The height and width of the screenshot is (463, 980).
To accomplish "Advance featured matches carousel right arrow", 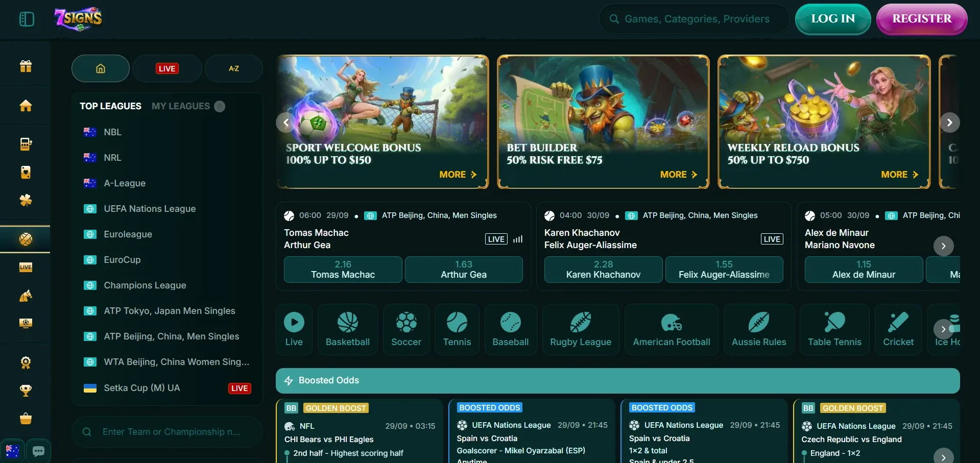I will point(944,246).
